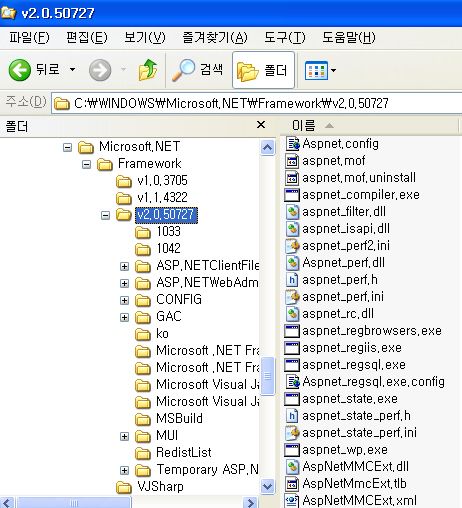Click the AspNetMMCExt.dll icon
Screen dimensions: 462x508
(x=292, y=467)
